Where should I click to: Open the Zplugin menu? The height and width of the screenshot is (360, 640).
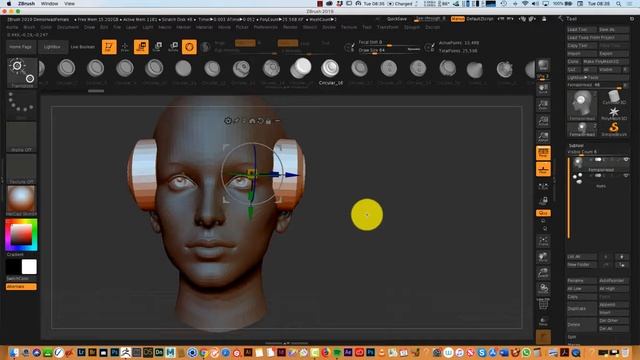pyautogui.click(x=412, y=27)
